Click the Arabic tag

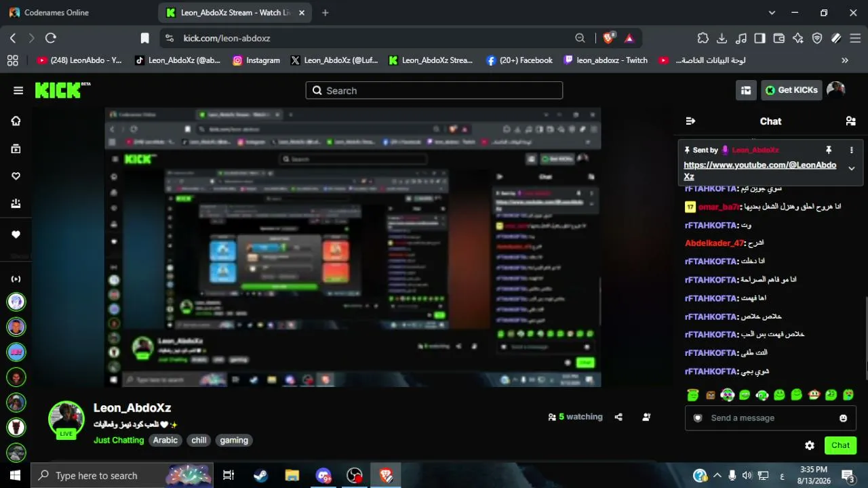click(x=165, y=441)
